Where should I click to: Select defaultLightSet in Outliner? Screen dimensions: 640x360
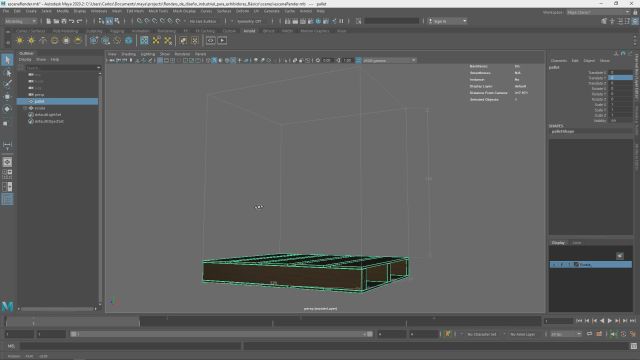[x=48, y=115]
